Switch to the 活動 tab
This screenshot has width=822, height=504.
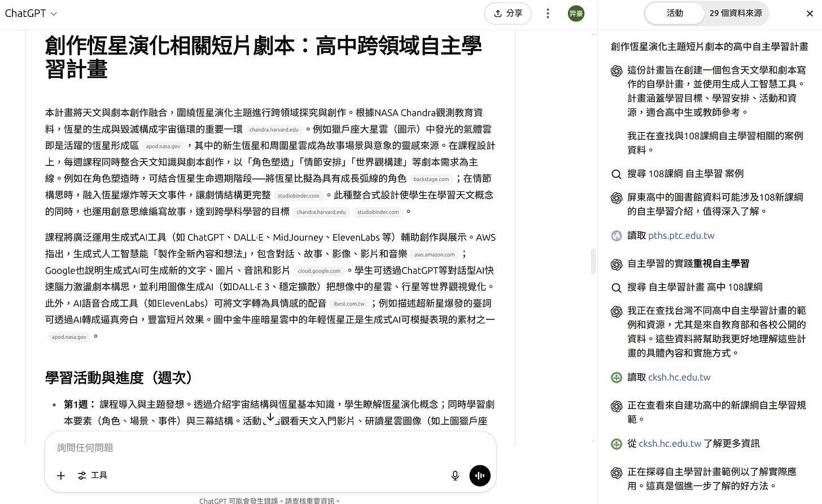coord(675,13)
